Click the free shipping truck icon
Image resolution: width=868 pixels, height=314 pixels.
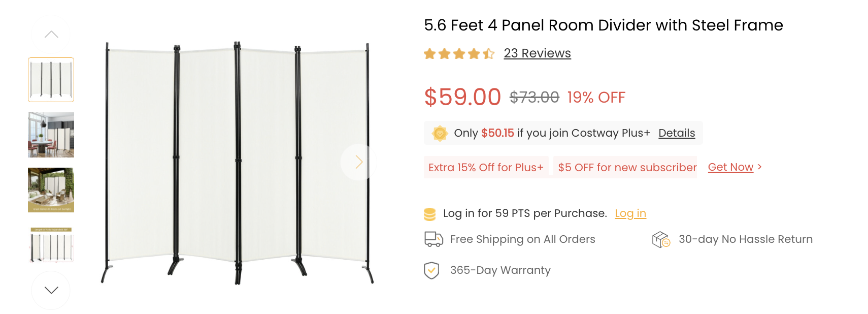pos(433,239)
